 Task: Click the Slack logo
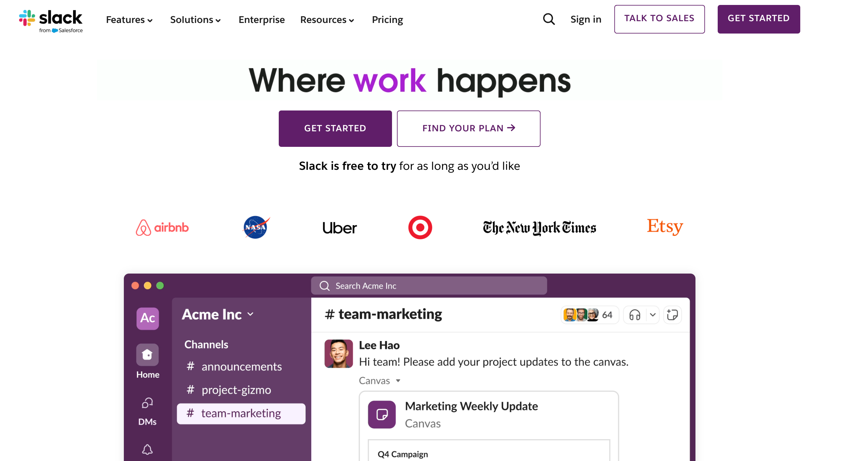tap(51, 21)
